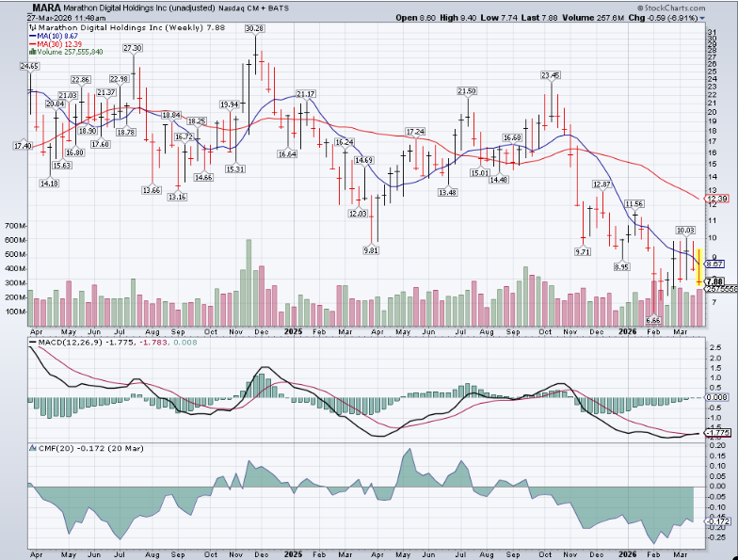Click the 9.81 April low label

click(371, 250)
